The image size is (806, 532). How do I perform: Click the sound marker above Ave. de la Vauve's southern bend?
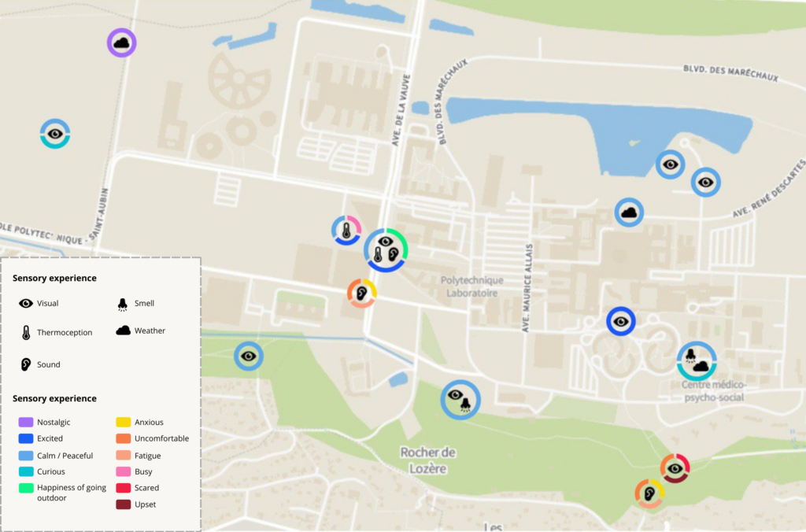362,293
